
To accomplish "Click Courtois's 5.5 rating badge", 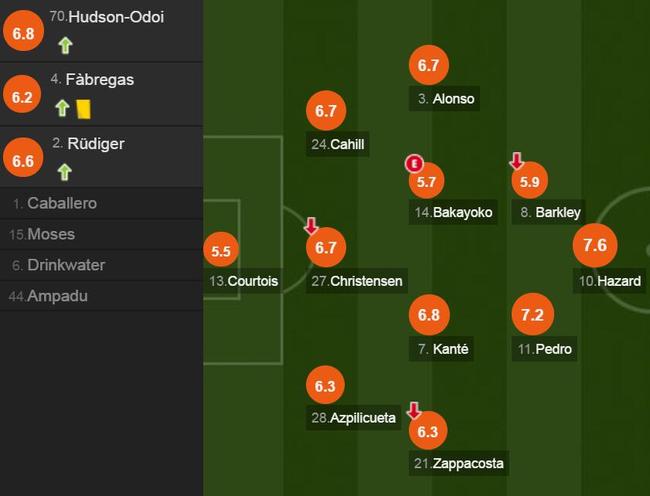I will 221,251.
